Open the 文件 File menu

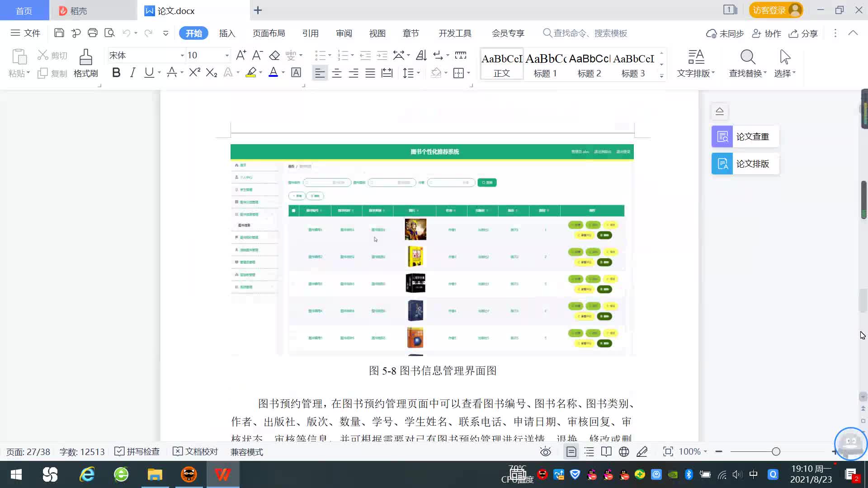click(25, 33)
